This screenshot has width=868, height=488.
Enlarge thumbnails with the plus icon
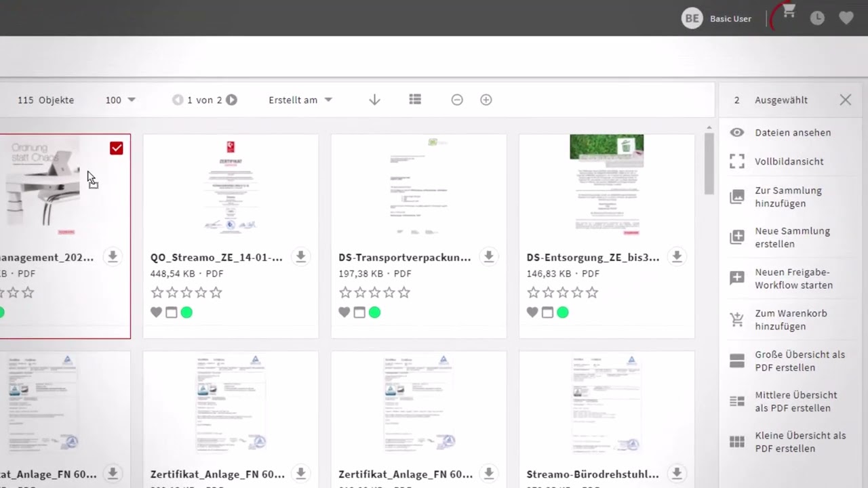[x=486, y=100]
